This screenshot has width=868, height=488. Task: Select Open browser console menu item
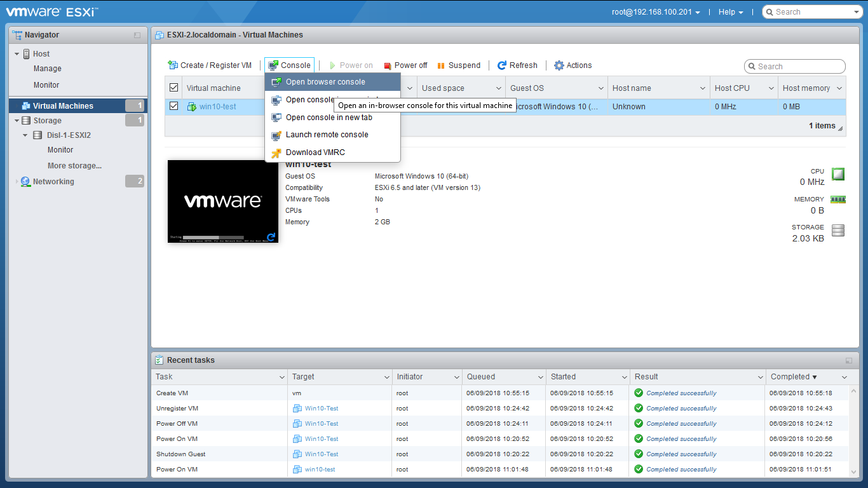325,82
